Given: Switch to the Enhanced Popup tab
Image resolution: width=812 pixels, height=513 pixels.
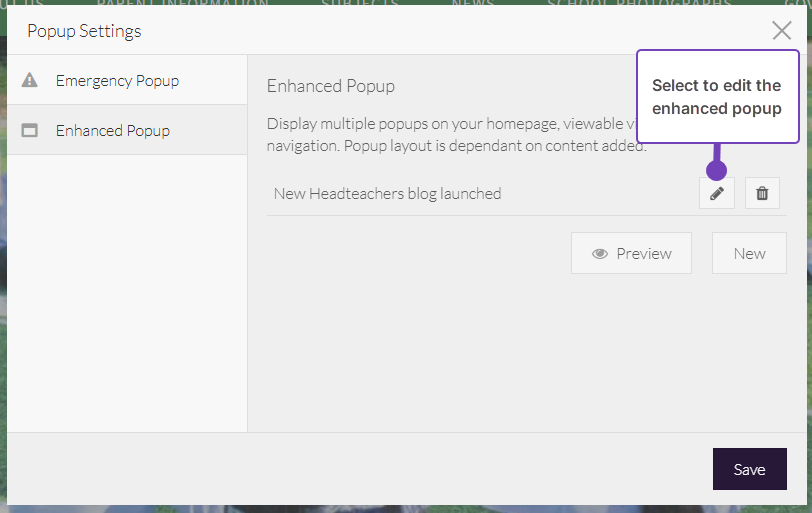Looking at the screenshot, I should [x=112, y=130].
